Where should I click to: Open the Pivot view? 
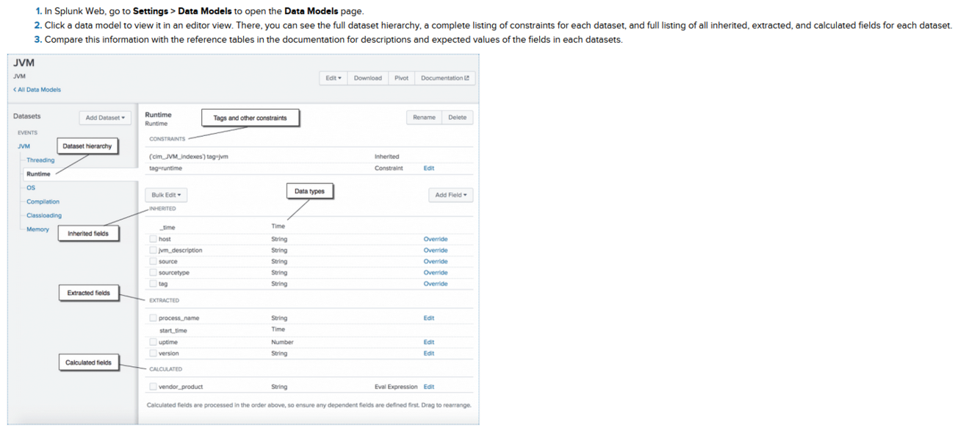[401, 78]
